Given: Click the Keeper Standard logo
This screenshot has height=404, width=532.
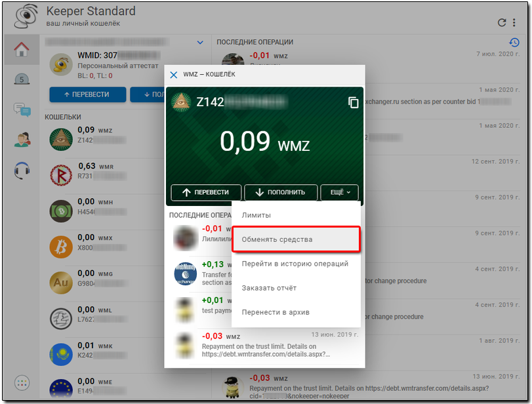Looking at the screenshot, I should [x=26, y=16].
